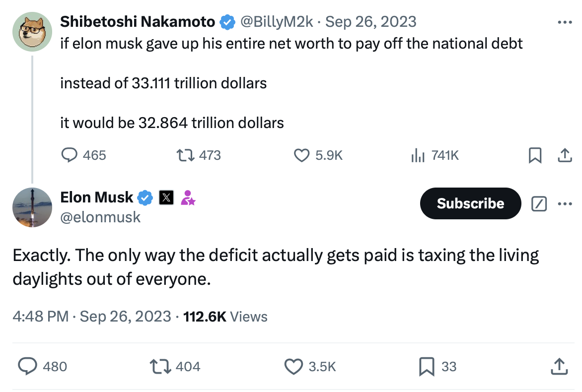Open Shibetoshi Nakamoto's doge avatar
The height and width of the screenshot is (392, 582).
[x=32, y=31]
